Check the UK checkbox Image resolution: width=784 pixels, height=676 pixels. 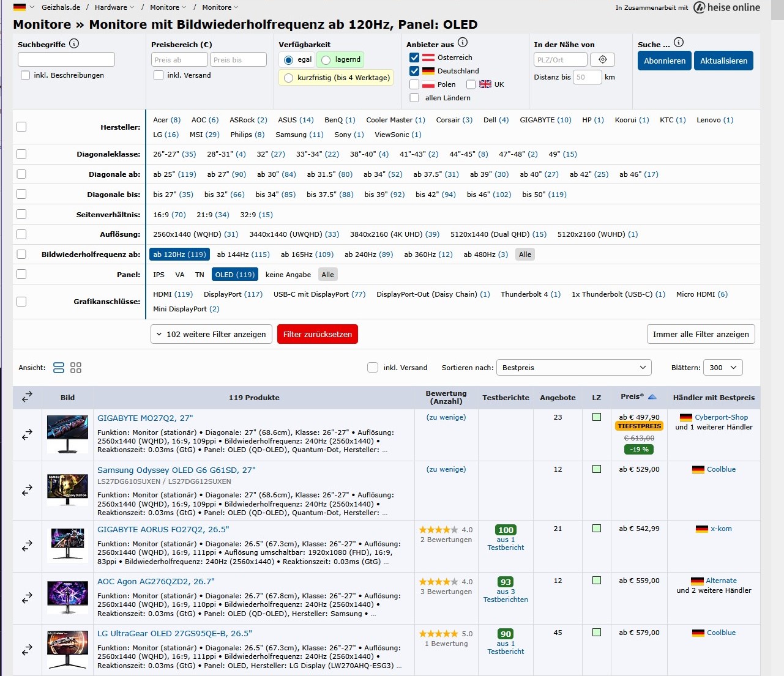(x=471, y=84)
